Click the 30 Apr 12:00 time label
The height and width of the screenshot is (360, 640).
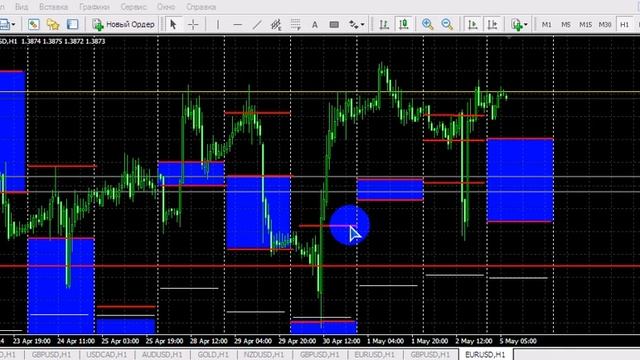pos(342,341)
